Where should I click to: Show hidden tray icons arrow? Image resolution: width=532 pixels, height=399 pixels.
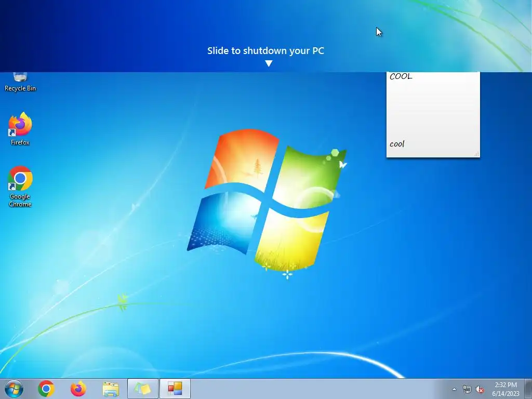[454, 390]
